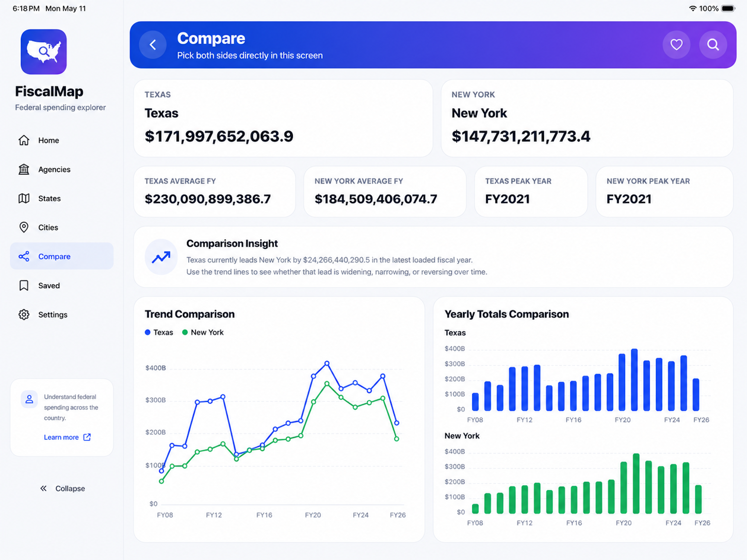The image size is (747, 560).
Task: Open the Saved menu item
Action: click(x=62, y=285)
